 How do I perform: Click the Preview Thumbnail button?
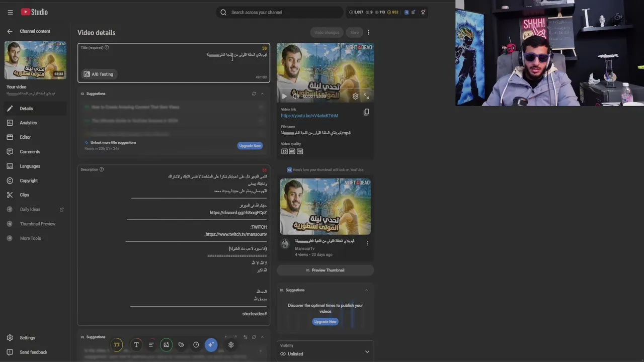325,270
